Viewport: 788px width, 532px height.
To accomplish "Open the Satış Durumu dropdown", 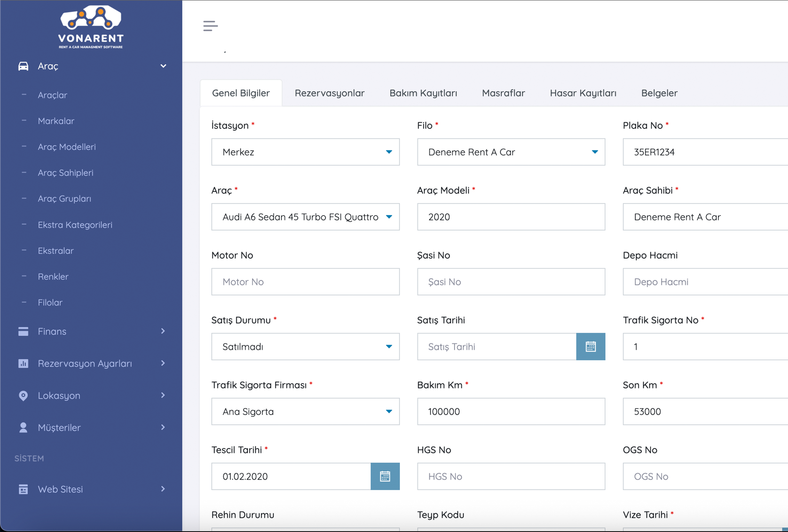I will pyautogui.click(x=305, y=346).
